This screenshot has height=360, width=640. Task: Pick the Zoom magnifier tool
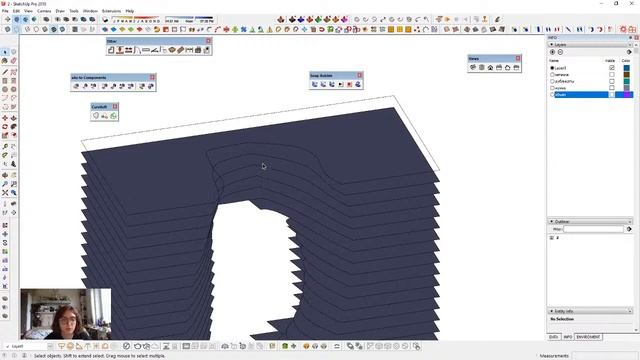pos(5,184)
